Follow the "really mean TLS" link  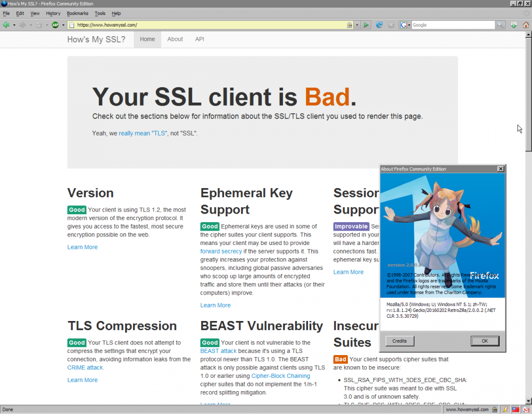(x=143, y=133)
